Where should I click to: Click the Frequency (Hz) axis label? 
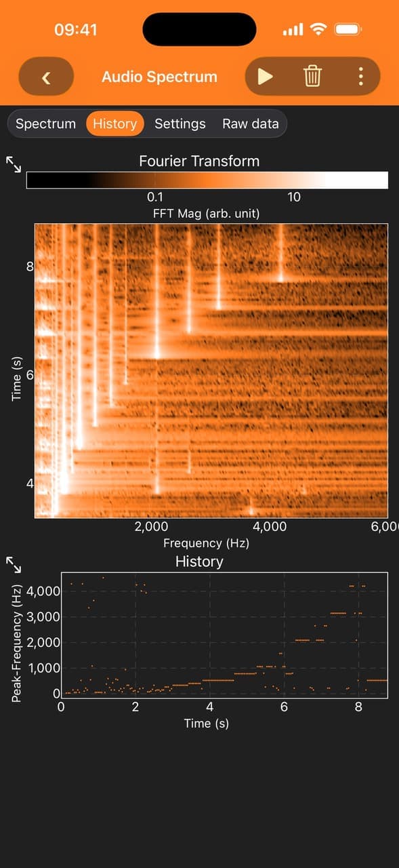207,543
